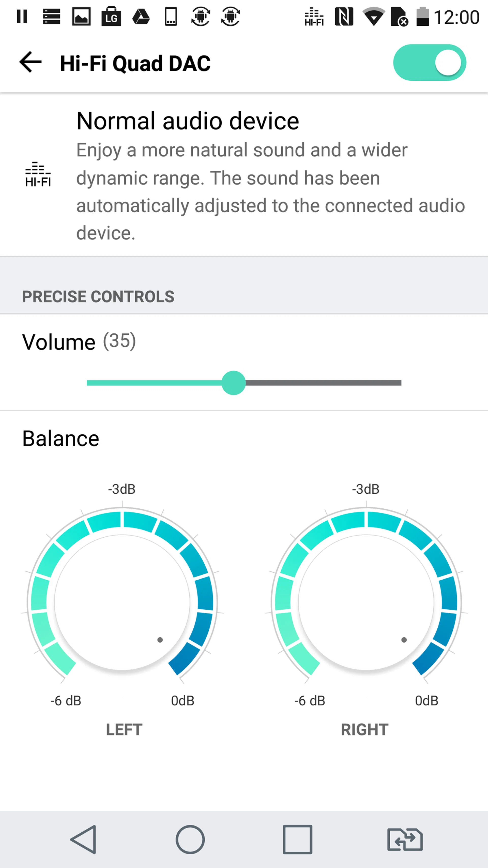Tap the Google Drive notification icon
Viewport: 488px width, 868px height.
[141, 17]
